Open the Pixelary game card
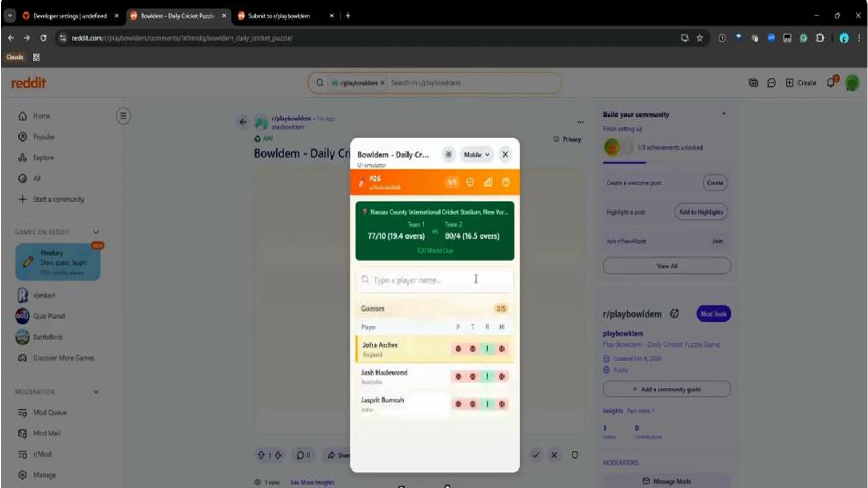This screenshot has width=868, height=488. click(x=58, y=262)
